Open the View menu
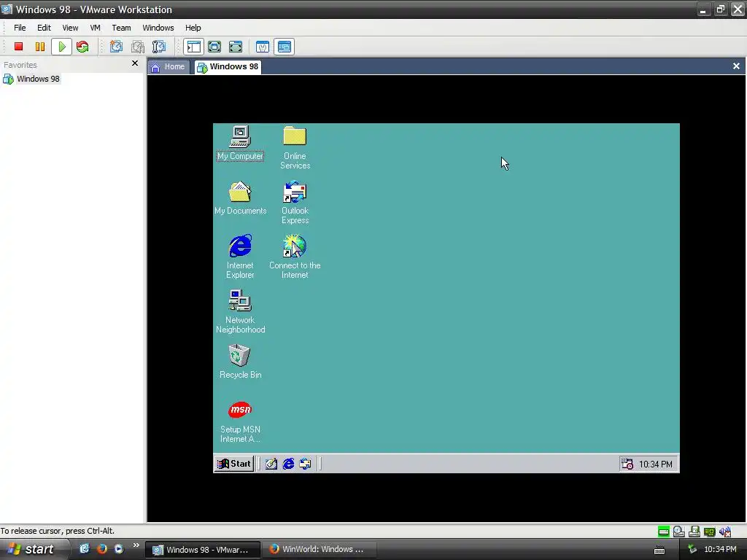This screenshot has height=560, width=747. point(70,28)
